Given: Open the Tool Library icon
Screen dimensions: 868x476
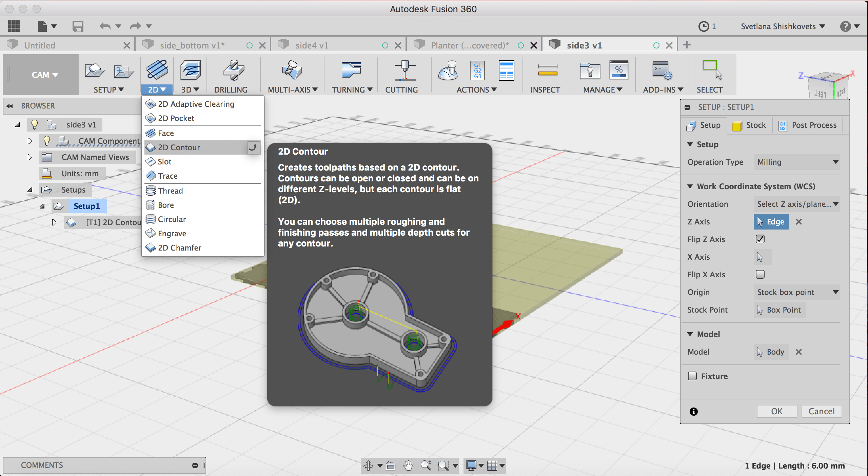Looking at the screenshot, I should (590, 71).
